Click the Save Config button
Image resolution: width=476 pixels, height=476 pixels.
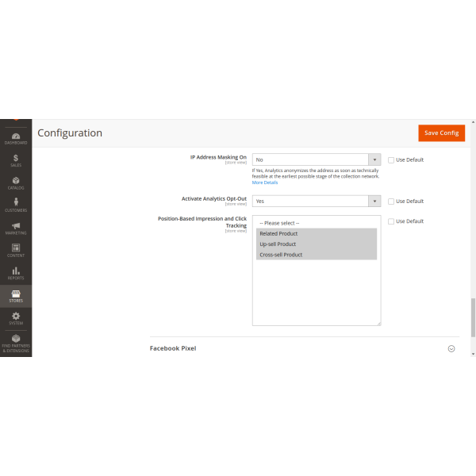(x=441, y=133)
